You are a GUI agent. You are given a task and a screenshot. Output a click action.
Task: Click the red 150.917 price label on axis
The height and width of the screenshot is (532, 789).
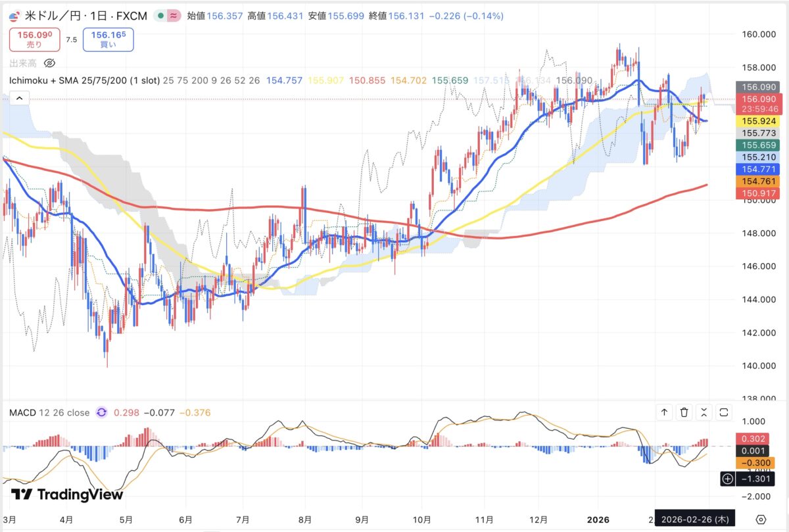[760, 193]
